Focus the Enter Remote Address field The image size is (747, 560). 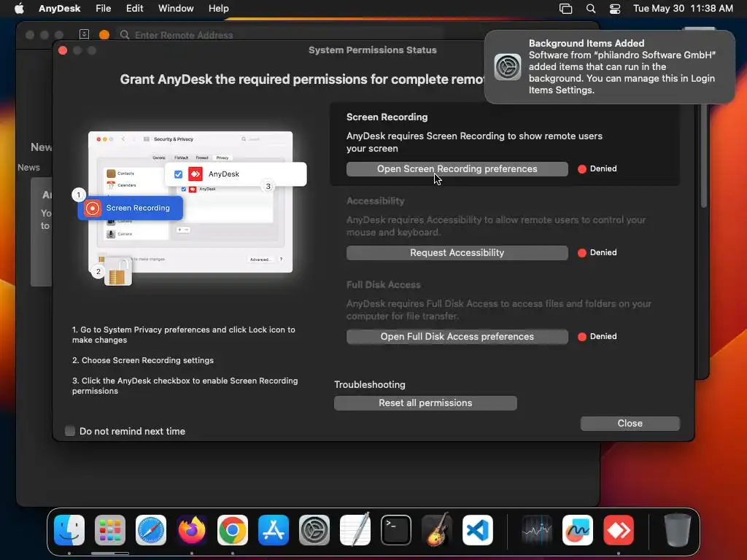(x=281, y=35)
